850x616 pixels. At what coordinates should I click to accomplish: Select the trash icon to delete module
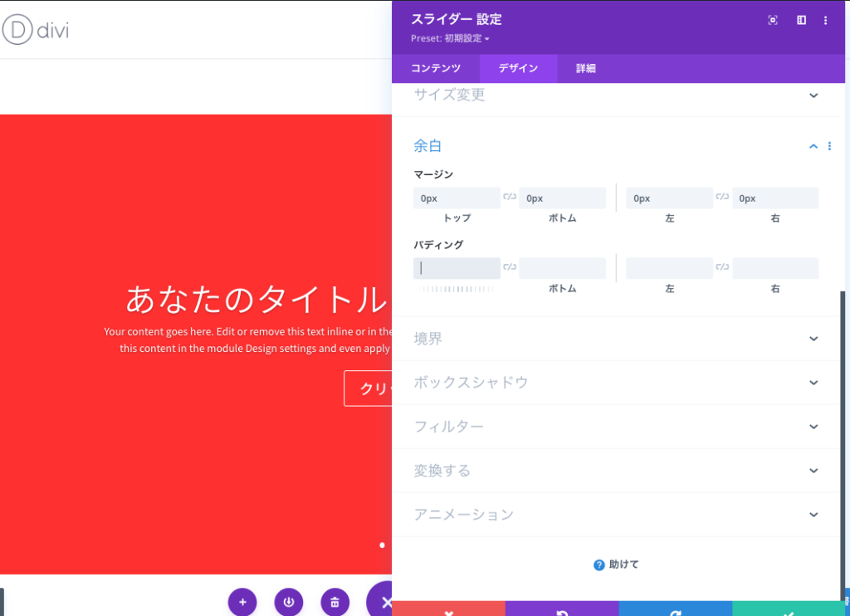coord(335,602)
